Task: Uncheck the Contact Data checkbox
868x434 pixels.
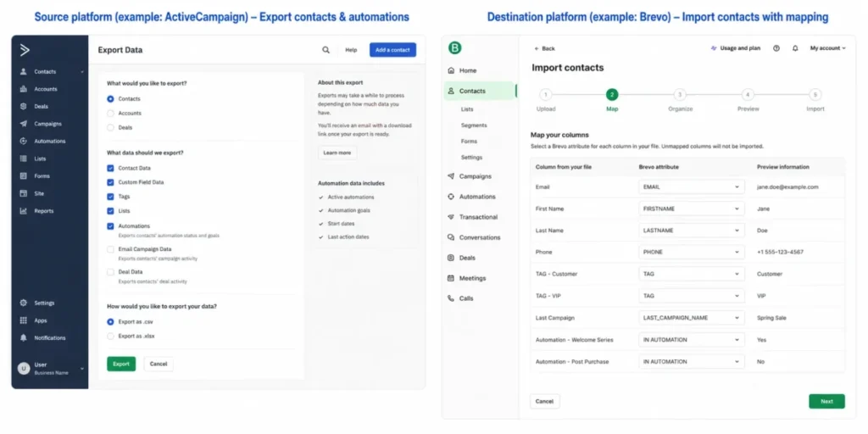Action: (110, 168)
